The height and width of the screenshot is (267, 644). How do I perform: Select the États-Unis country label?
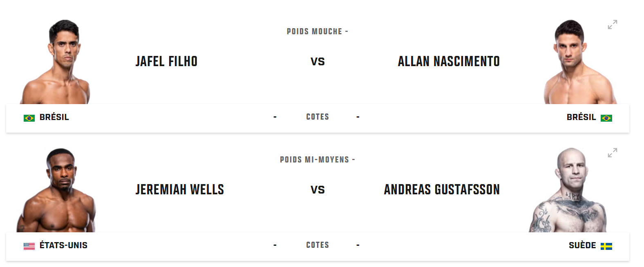tap(63, 245)
